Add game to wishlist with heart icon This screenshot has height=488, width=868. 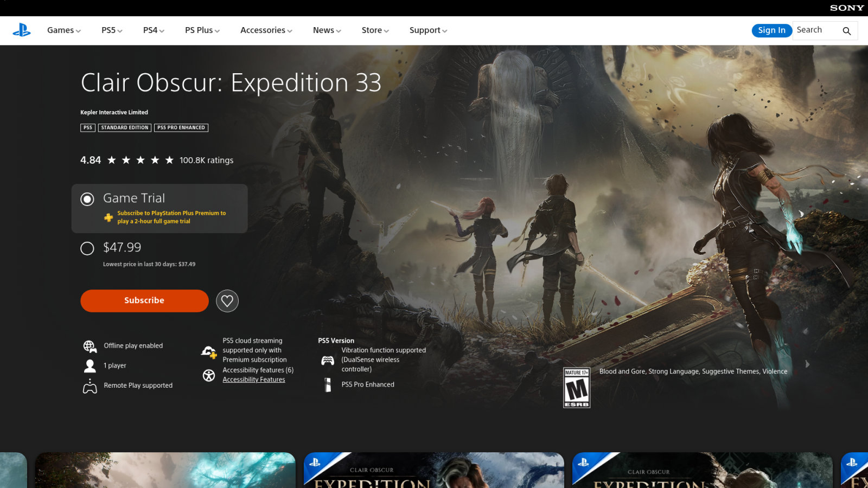227,301
